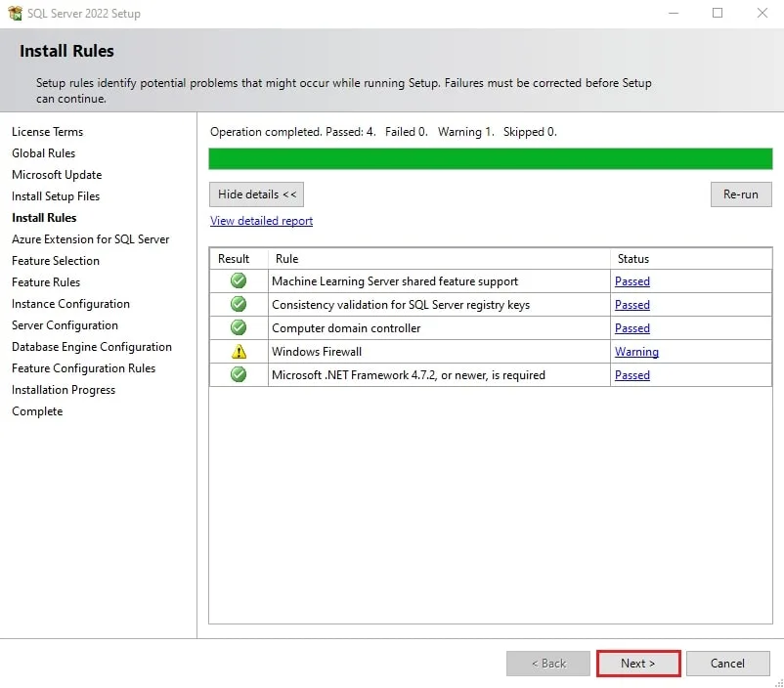Click the green check icon for Computer domain controller
The width and height of the screenshot is (784, 688).
[x=238, y=327]
